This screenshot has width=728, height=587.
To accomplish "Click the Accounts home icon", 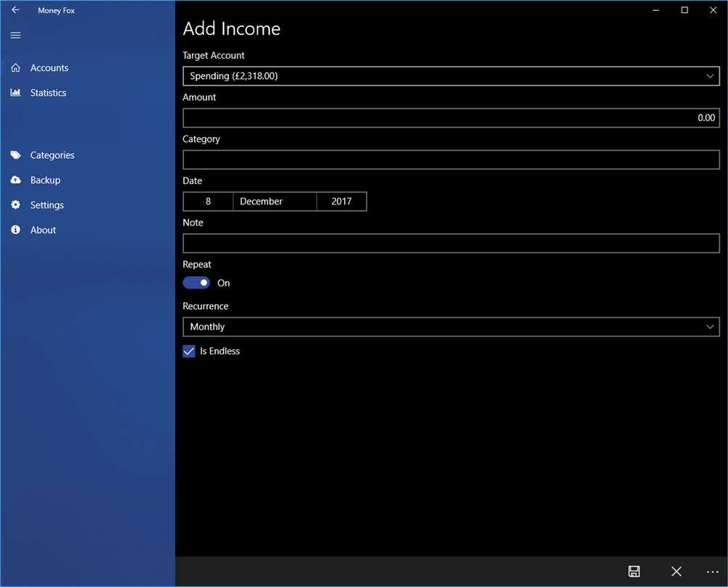I will (15, 68).
